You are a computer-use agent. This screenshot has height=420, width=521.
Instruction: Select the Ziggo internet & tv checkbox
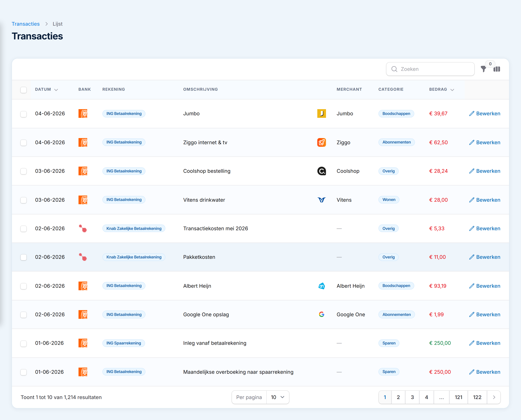[x=24, y=143]
